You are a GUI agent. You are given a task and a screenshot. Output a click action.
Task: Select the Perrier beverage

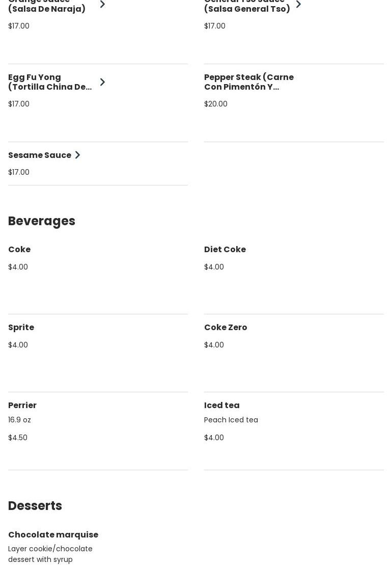[x=22, y=406]
